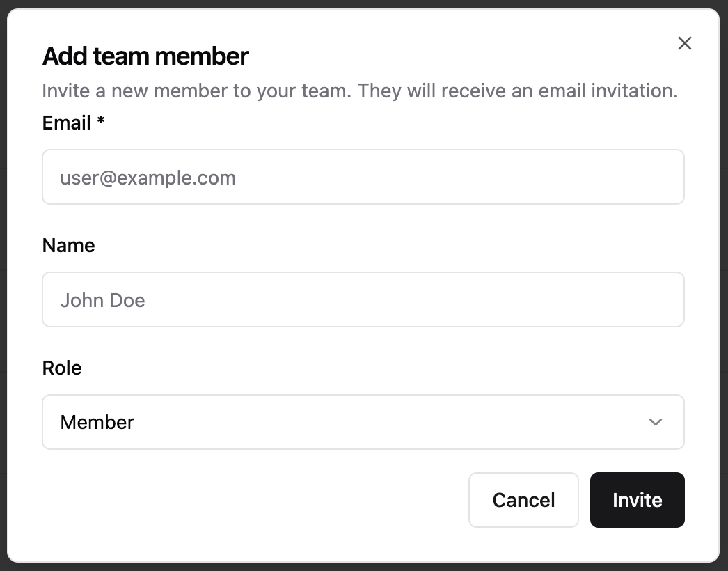Click the email invitation description text
Image resolution: width=728 pixels, height=571 pixels.
pyautogui.click(x=360, y=91)
